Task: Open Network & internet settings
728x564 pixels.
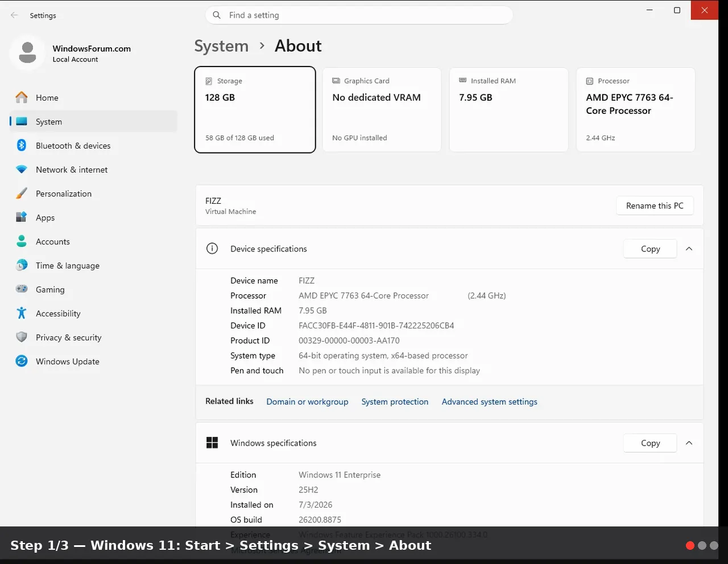Action: tap(93, 170)
